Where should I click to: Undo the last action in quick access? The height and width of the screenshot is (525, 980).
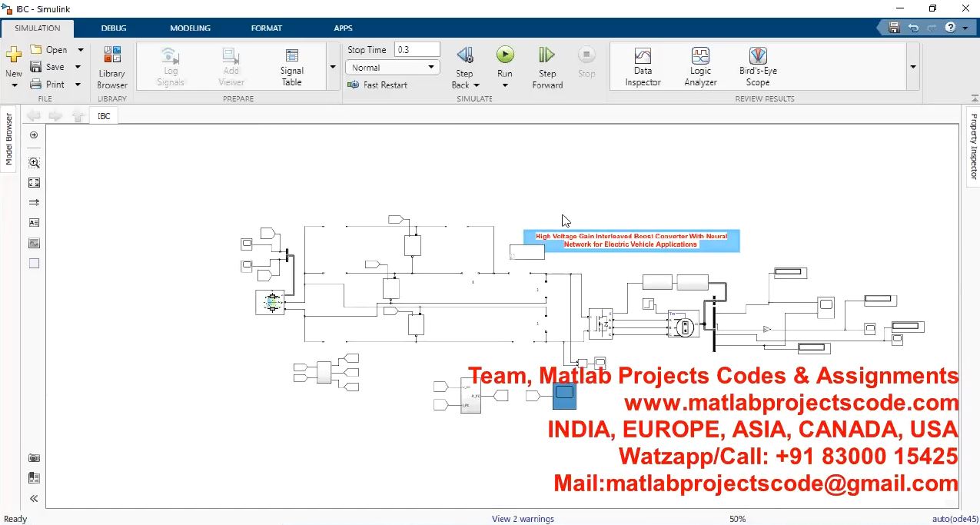coord(913,28)
